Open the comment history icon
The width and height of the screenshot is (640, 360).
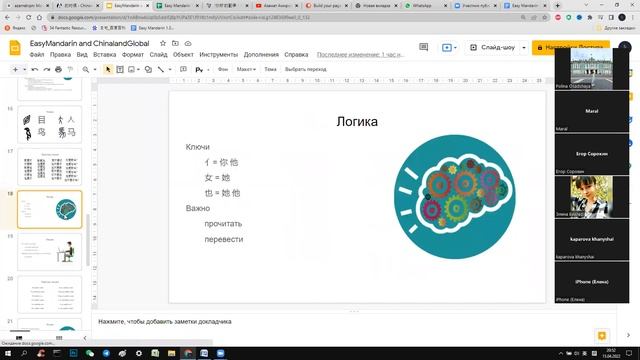point(424,47)
